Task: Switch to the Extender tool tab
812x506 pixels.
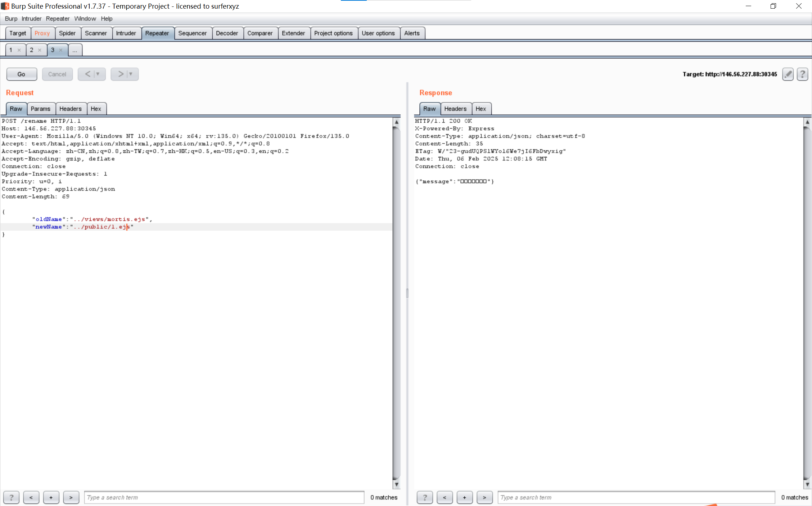Action: point(293,33)
